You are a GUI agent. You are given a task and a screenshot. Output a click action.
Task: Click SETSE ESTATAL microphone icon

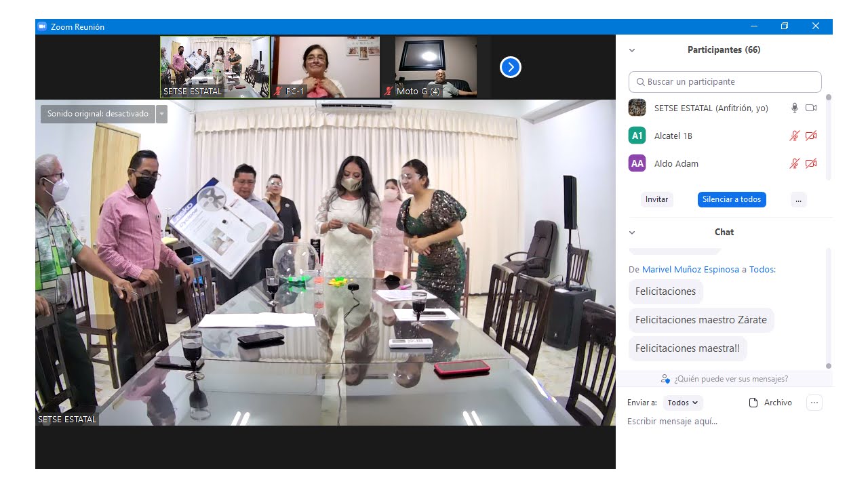point(794,108)
